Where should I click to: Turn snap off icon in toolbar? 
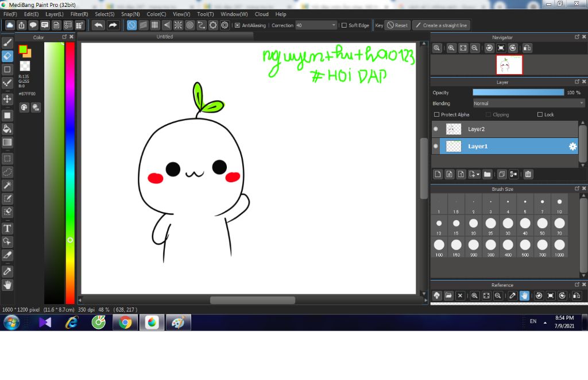(x=131, y=25)
